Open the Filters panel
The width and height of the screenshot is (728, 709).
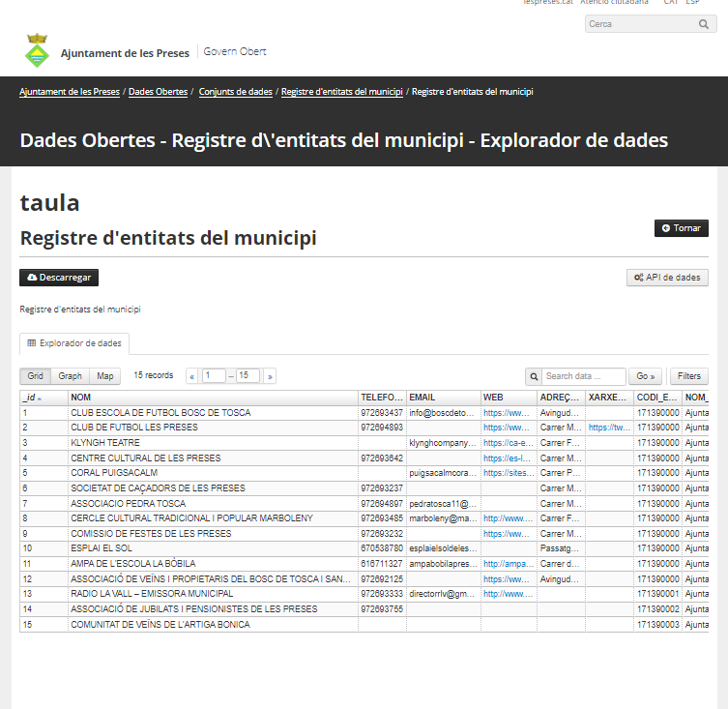[689, 375]
